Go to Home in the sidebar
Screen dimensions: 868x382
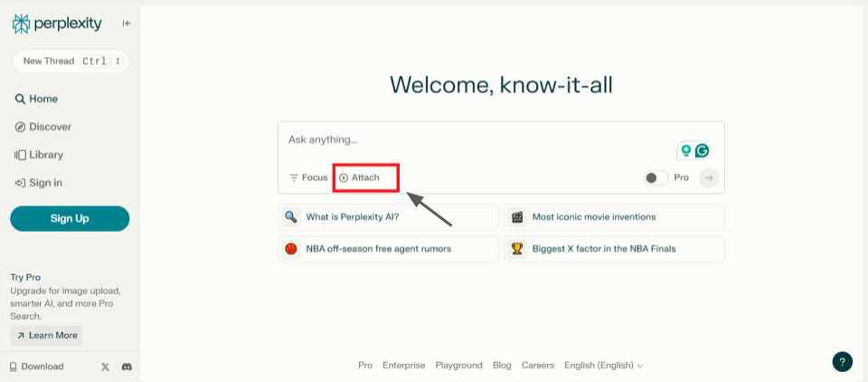coord(36,99)
